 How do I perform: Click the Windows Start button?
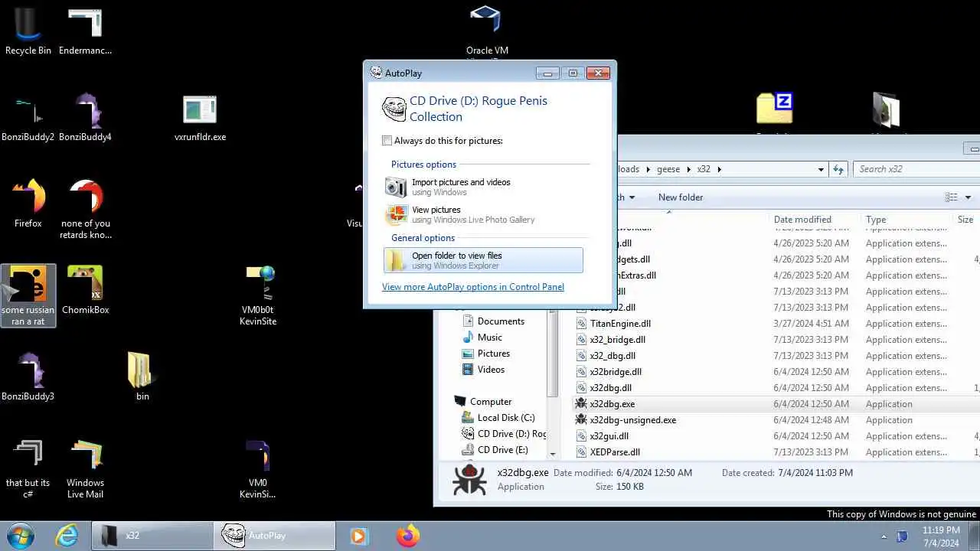(x=20, y=536)
